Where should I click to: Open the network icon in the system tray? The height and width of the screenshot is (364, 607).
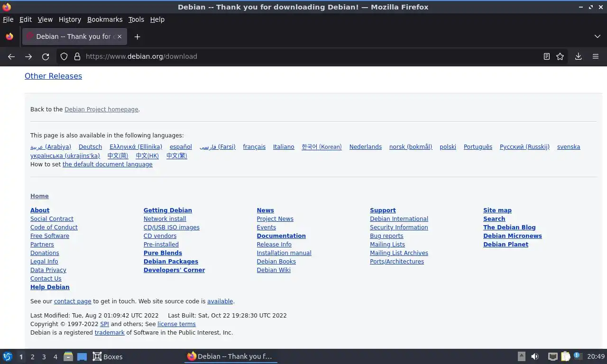(552, 356)
